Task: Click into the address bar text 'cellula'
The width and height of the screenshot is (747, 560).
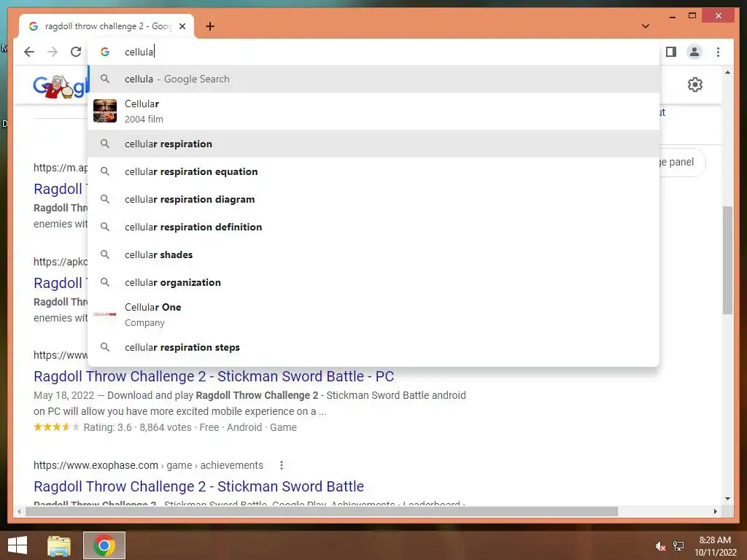Action: tap(139, 52)
